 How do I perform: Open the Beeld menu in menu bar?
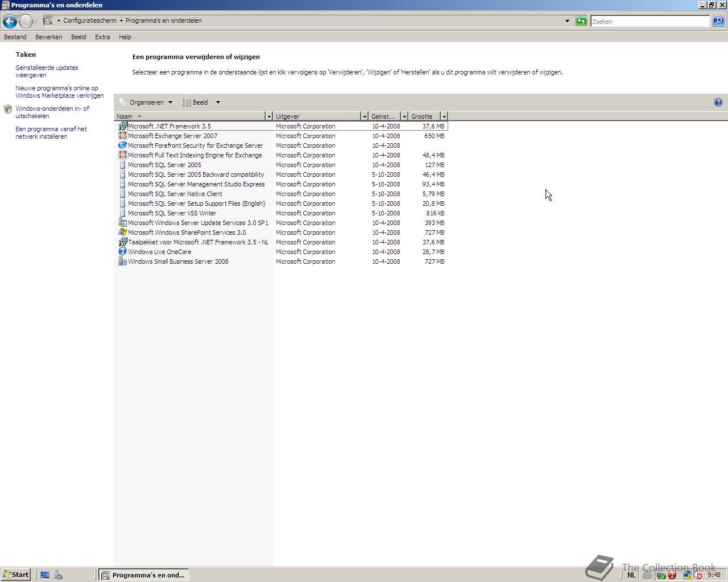pyautogui.click(x=78, y=37)
